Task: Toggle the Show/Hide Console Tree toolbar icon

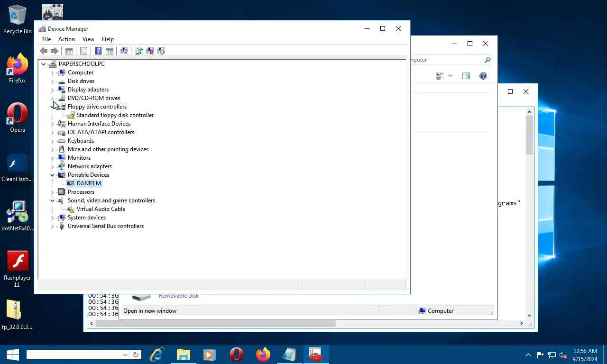Action: coord(69,51)
